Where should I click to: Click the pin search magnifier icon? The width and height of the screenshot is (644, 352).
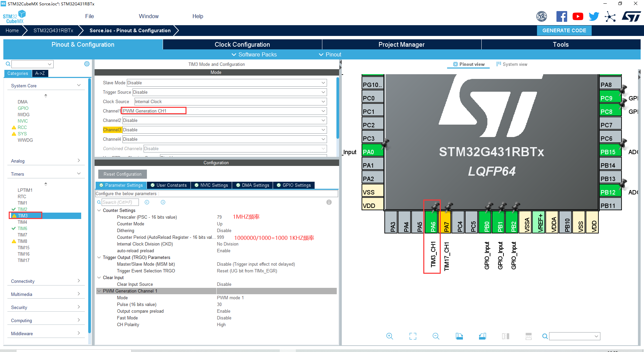(545, 336)
